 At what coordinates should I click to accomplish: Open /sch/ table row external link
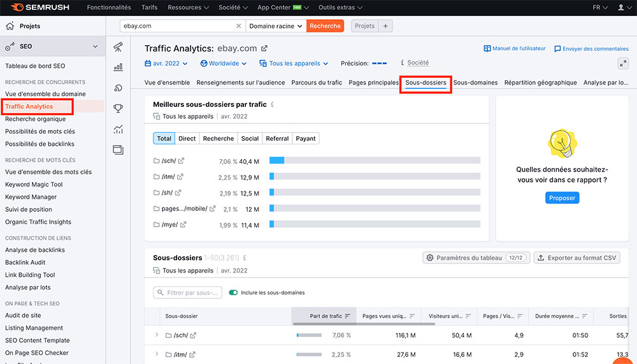coord(194,335)
